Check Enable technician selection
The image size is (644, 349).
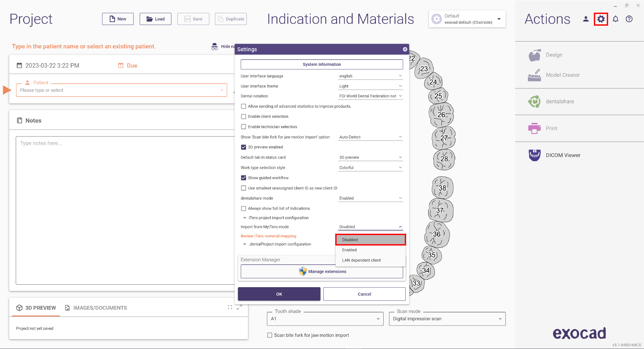coord(244,127)
